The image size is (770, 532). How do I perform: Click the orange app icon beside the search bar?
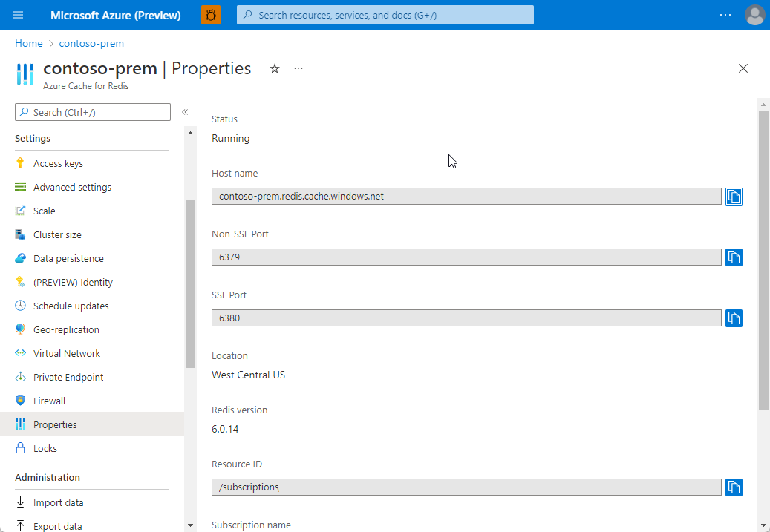(211, 14)
